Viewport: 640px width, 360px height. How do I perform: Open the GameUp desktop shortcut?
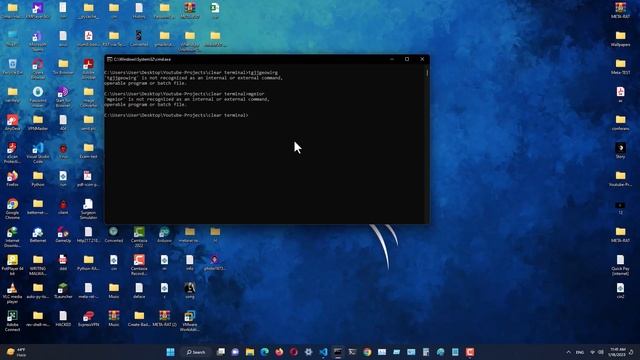tap(63, 234)
